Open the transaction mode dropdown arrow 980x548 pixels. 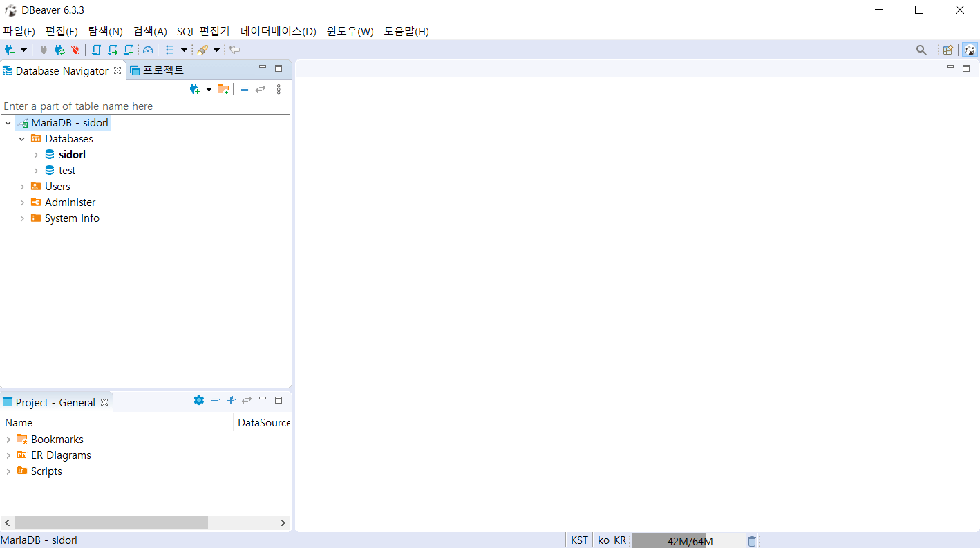pyautogui.click(x=184, y=50)
